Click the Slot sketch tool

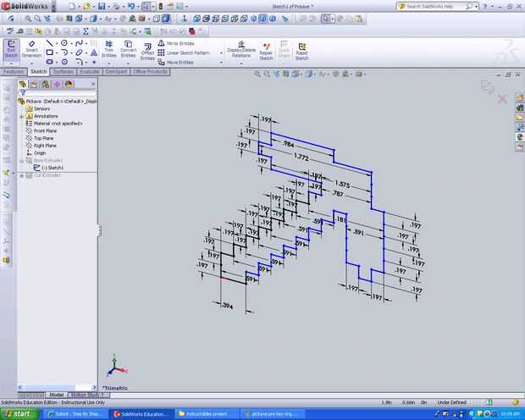point(50,62)
